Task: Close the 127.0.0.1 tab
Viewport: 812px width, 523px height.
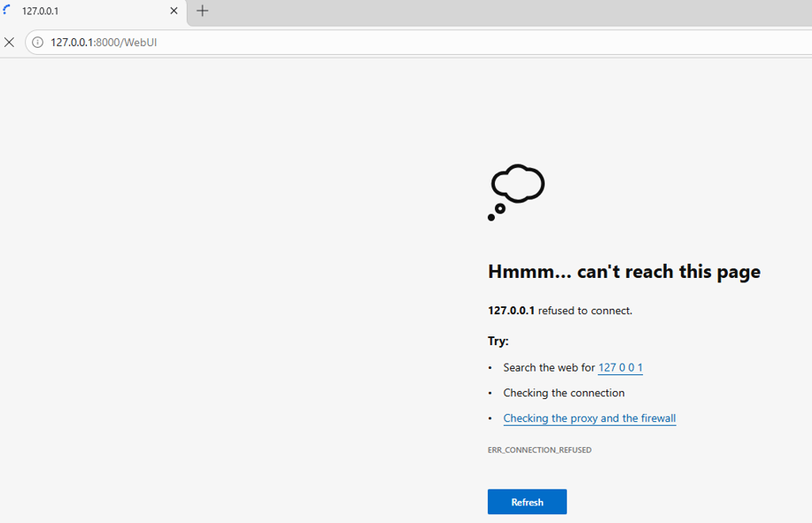Action: pyautogui.click(x=174, y=11)
